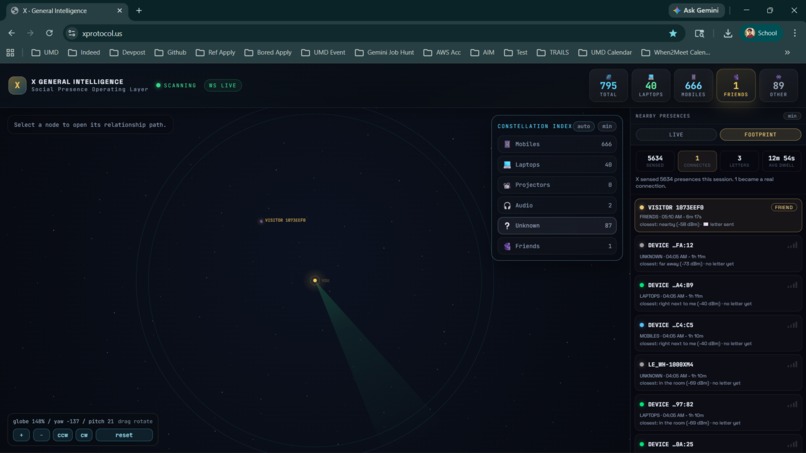Click the Friends icon in Constellation Index

point(507,246)
